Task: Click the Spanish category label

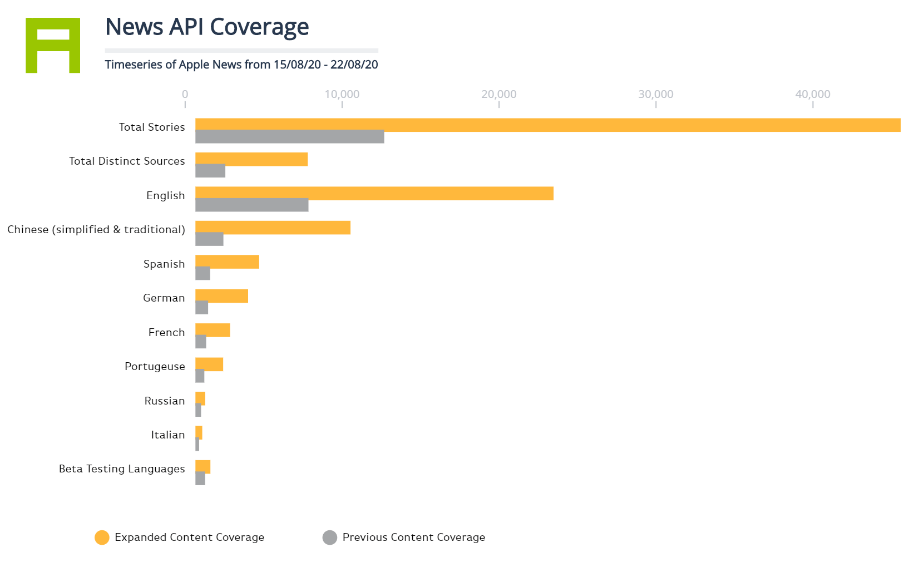Action: tap(164, 264)
